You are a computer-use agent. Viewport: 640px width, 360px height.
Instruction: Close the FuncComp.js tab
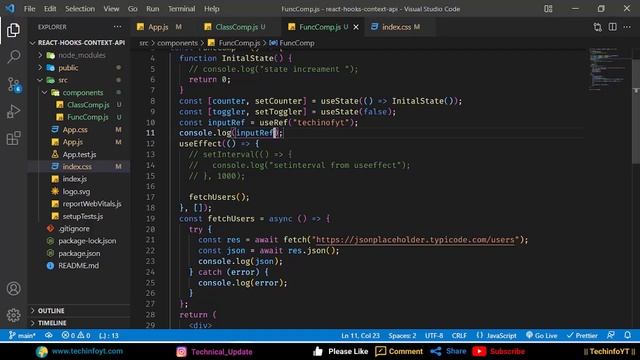356,27
